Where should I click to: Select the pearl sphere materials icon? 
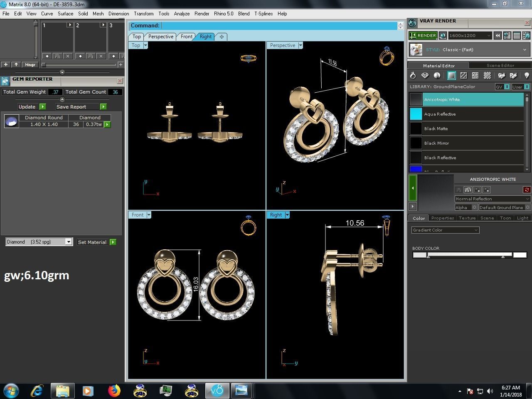click(437, 75)
